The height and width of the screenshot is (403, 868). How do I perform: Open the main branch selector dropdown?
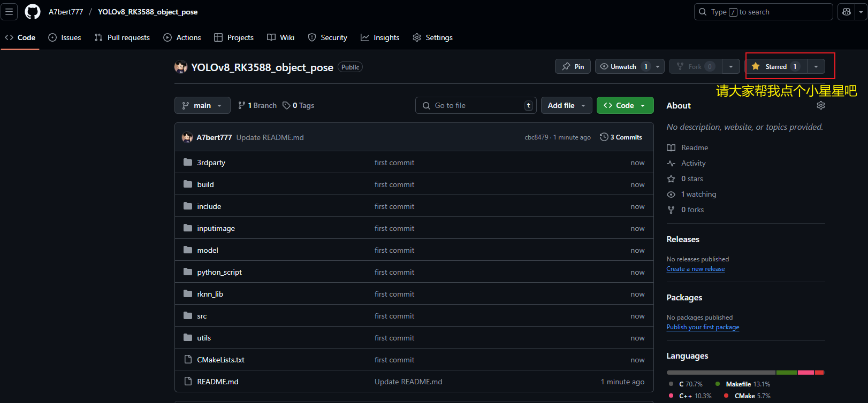pyautogui.click(x=202, y=105)
